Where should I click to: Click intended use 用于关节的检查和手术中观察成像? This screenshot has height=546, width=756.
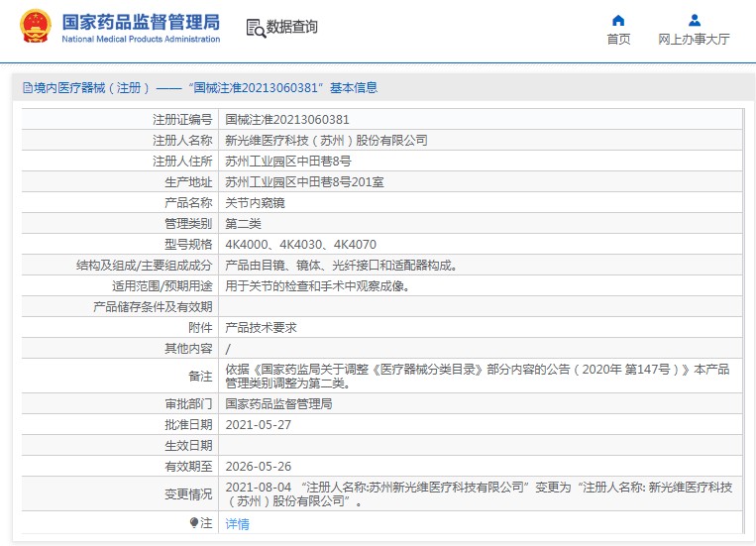click(318, 285)
